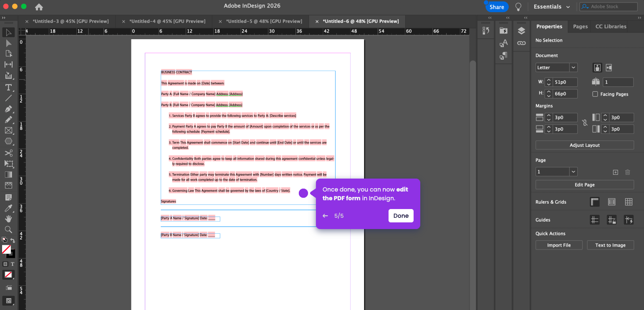The height and width of the screenshot is (310, 644).
Task: Click the Adjust Layout button
Action: (584, 145)
